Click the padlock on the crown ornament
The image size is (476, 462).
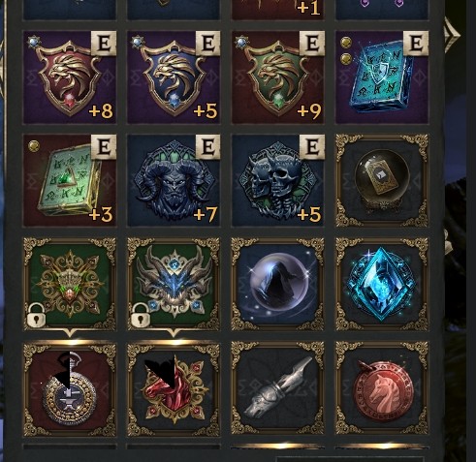tap(36, 315)
